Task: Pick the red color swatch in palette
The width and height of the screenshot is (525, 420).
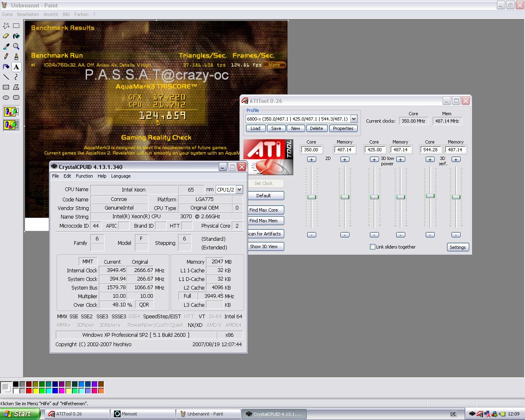Action: 29,390
